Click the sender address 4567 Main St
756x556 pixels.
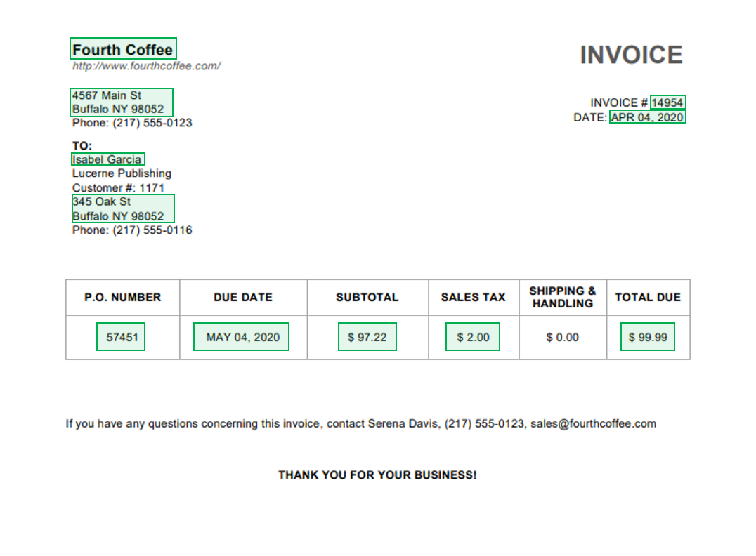coord(105,95)
